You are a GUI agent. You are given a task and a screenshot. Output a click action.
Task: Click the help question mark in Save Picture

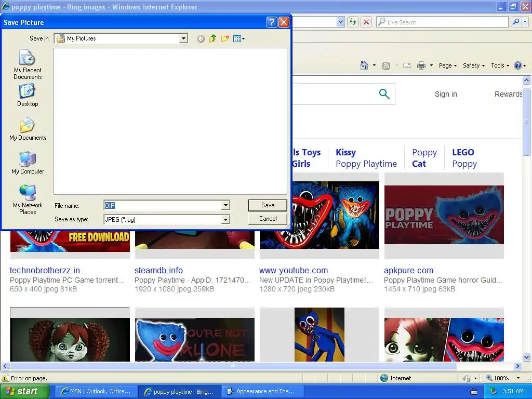pos(272,22)
